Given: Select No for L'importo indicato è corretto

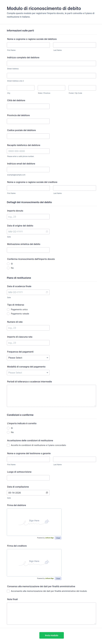Looking at the screenshot, I should pos(8,432).
